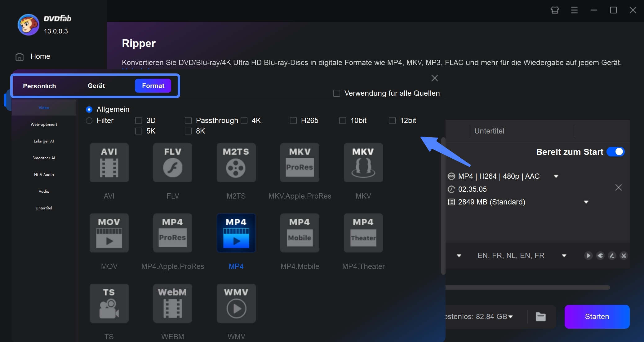The image size is (644, 342).
Task: Click the Starten button to begin ripping
Action: coord(595,316)
